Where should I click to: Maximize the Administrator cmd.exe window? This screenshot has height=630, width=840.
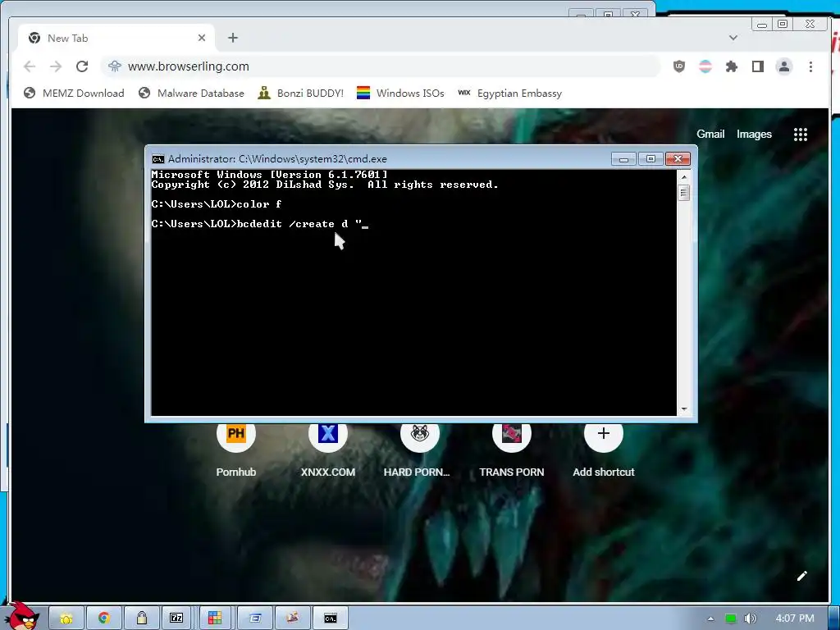coord(651,159)
